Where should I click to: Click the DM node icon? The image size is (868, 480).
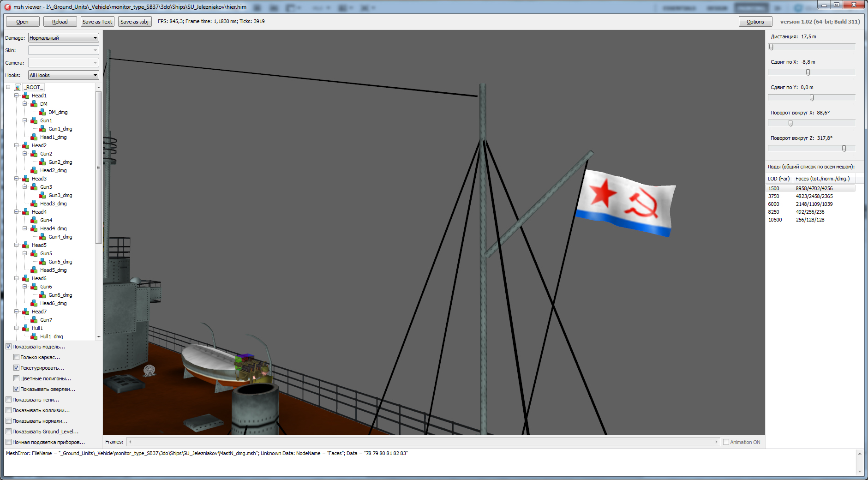(34, 104)
